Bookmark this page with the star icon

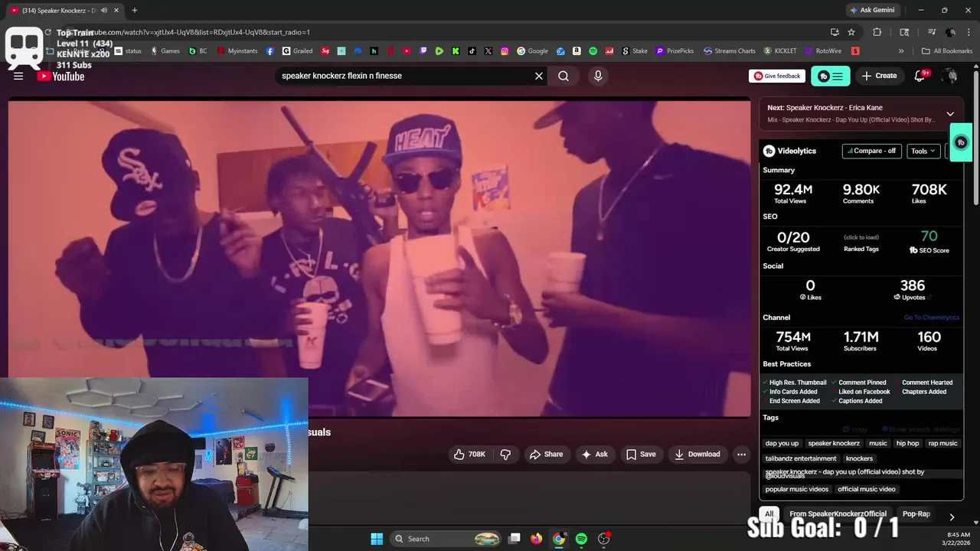[851, 32]
